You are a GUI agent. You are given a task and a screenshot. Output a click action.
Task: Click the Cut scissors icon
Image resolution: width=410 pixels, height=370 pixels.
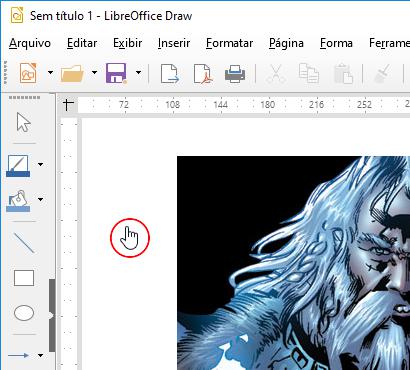click(276, 73)
